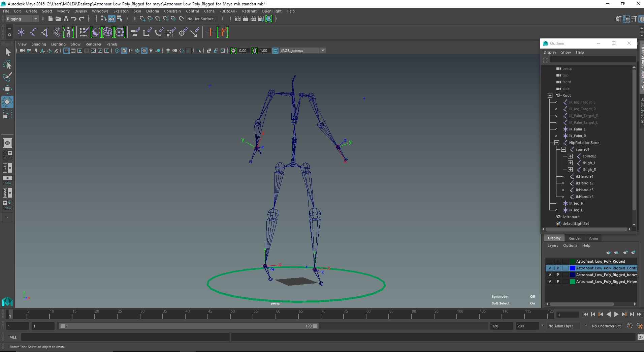
Task: Click the IPR render icon
Action: 253,19
